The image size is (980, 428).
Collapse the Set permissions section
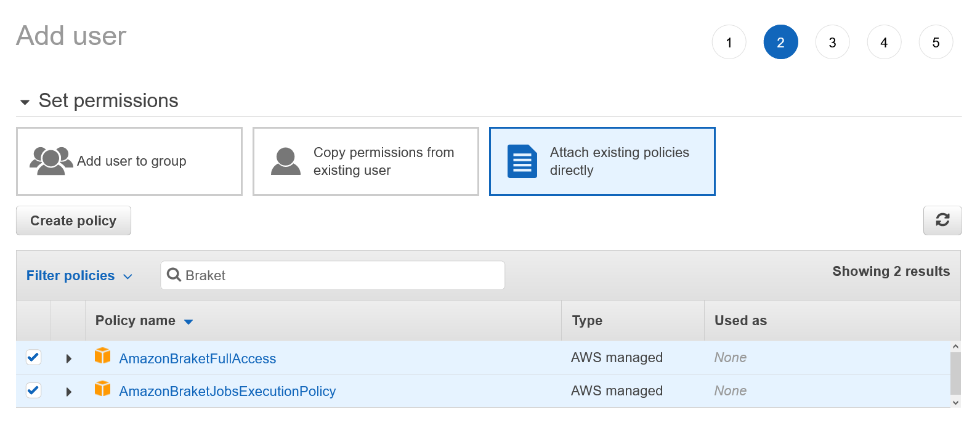pyautogui.click(x=25, y=102)
